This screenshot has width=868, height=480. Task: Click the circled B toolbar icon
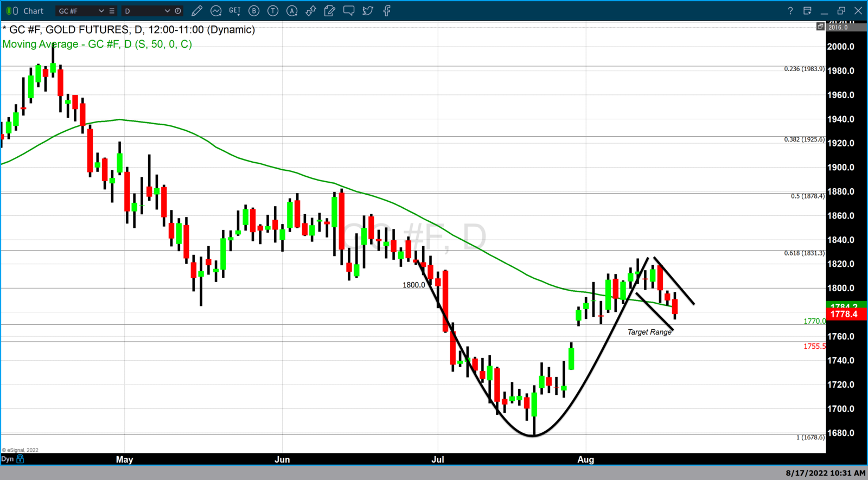point(254,11)
